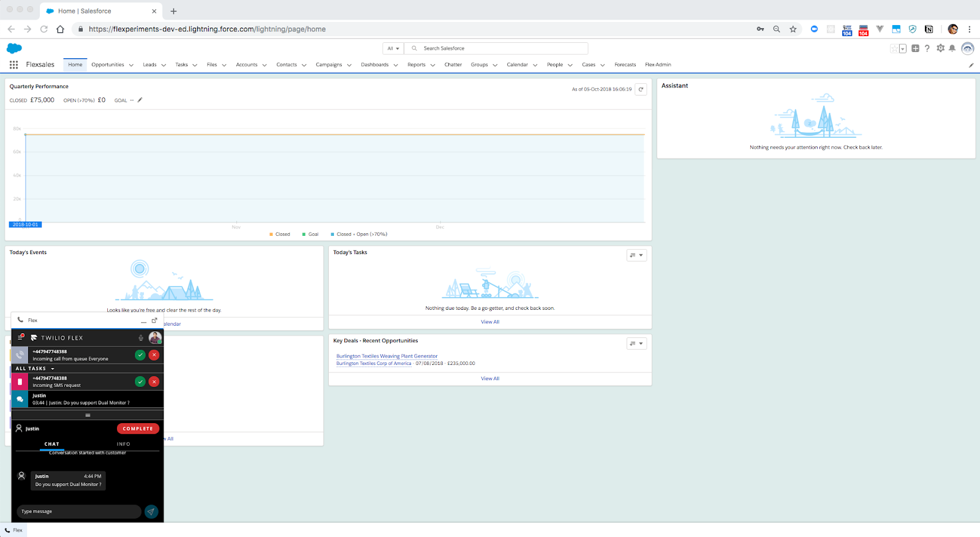The height and width of the screenshot is (537, 980).
Task: Open a new browser tab
Action: tap(173, 11)
